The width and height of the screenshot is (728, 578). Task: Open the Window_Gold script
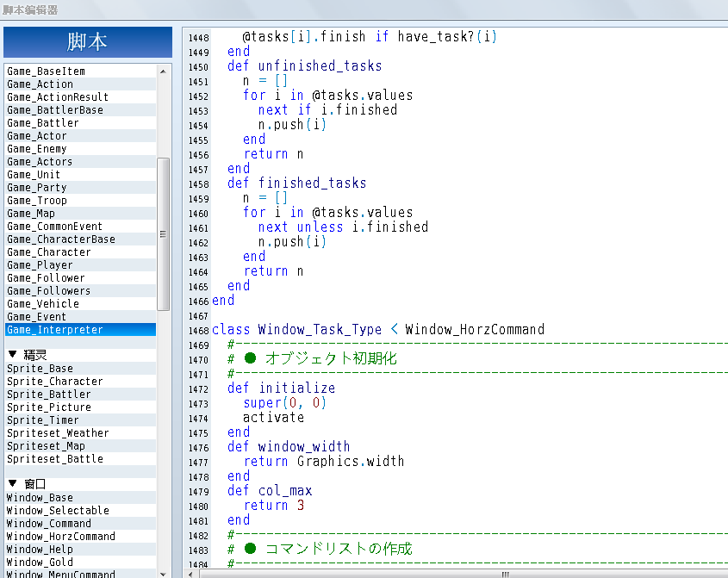pyautogui.click(x=80, y=562)
